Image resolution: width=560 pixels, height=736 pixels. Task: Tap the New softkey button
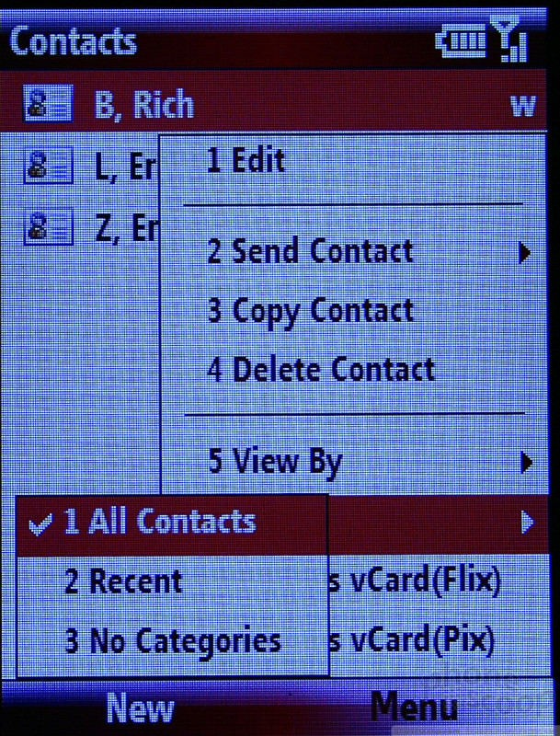[x=139, y=707]
